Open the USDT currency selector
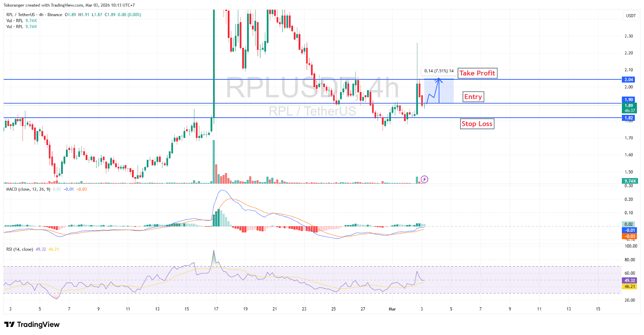 coord(631,16)
